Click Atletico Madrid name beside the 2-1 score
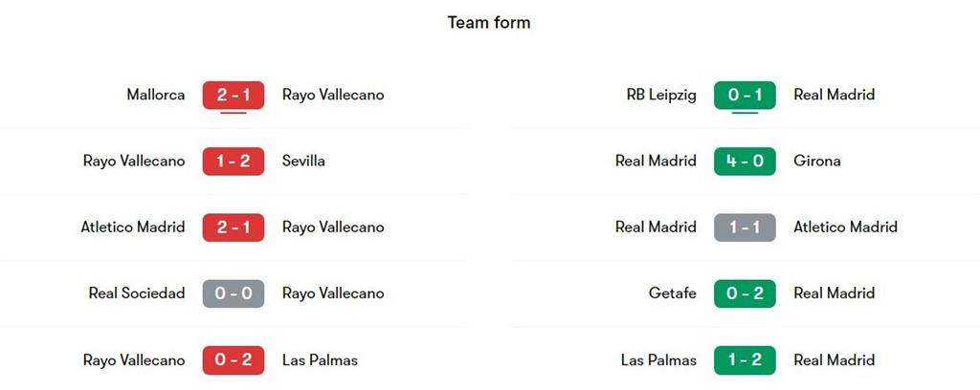The height and width of the screenshot is (390, 980). [x=133, y=227]
